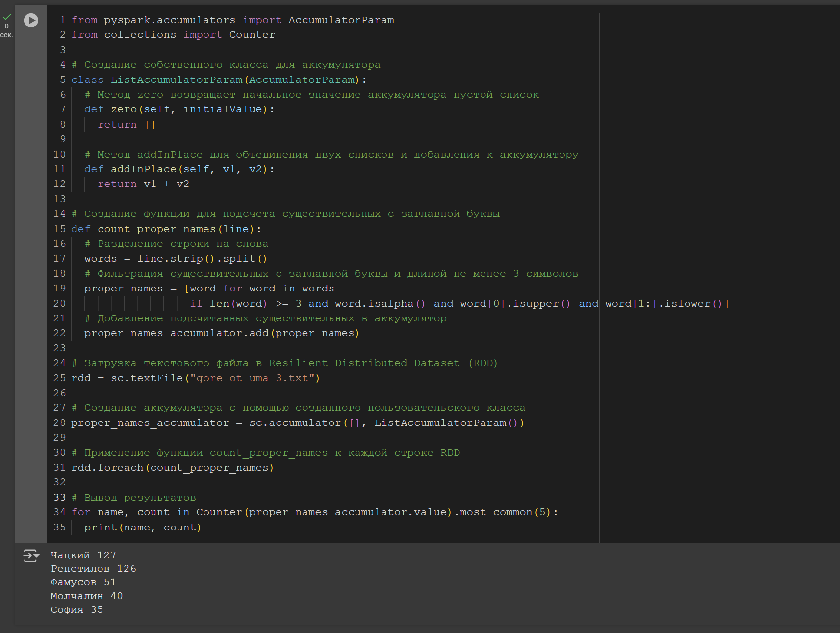Click 'proper_names_accumulator.add(proper_names)' line
Screen dimensions: 840x633
tap(222, 333)
